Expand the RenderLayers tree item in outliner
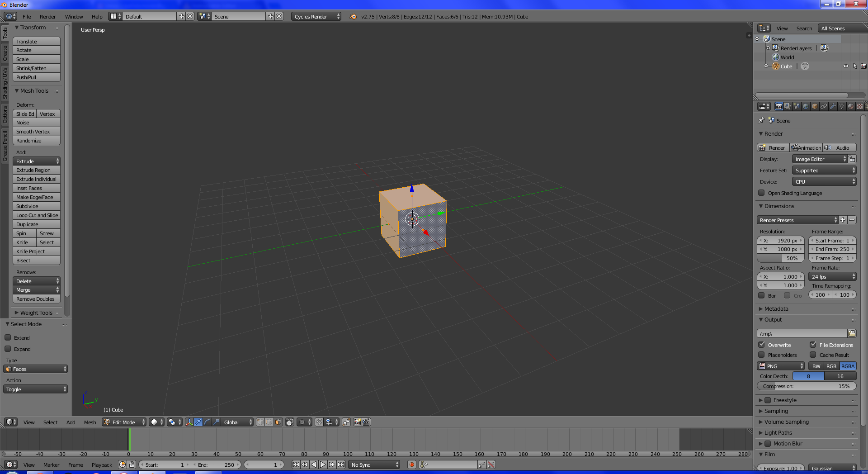Screen dimensions: 868x474 (x=768, y=48)
